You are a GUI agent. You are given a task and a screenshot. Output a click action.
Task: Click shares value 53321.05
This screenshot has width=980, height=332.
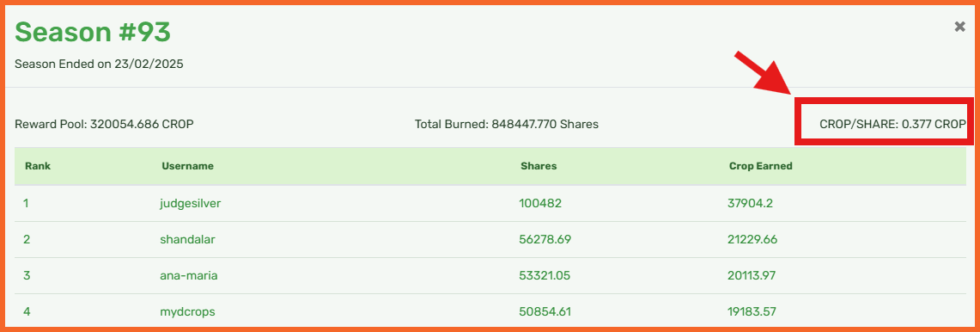pos(545,275)
